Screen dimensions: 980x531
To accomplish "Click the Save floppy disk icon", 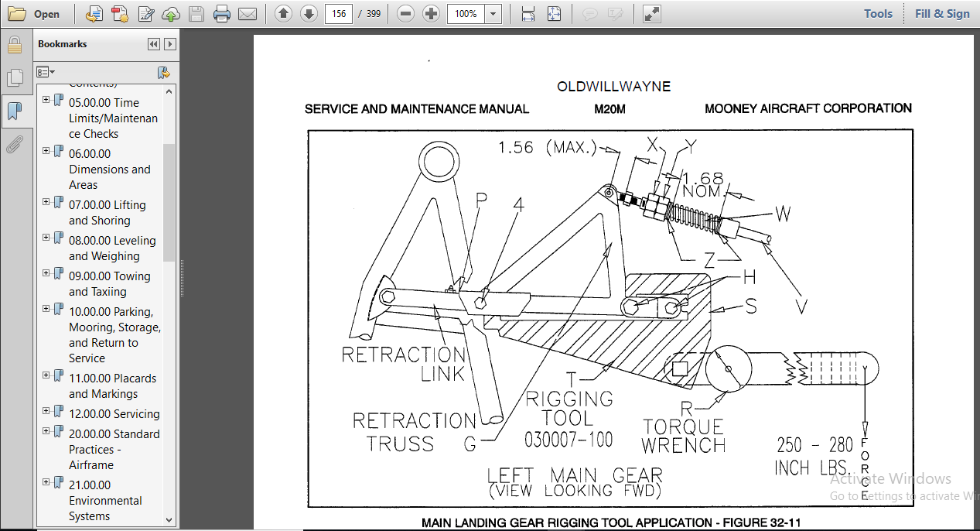I will [196, 14].
